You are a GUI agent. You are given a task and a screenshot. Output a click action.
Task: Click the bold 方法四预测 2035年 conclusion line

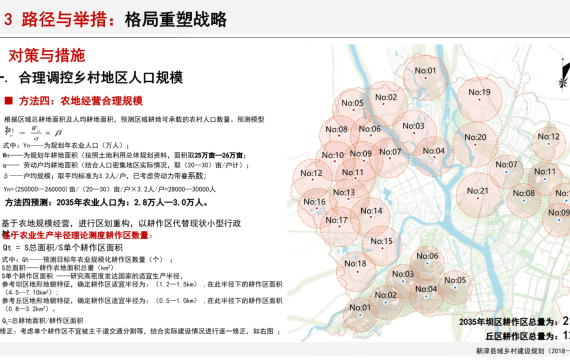[x=106, y=202]
